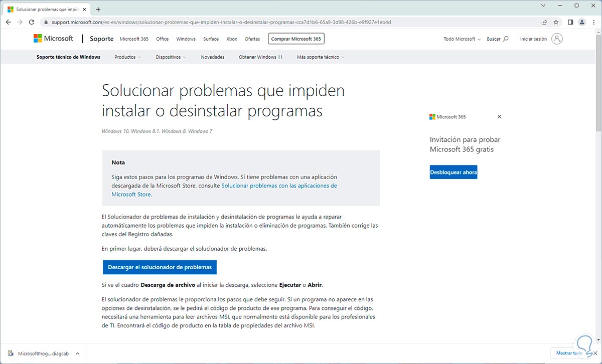The image size is (602, 364).
Task: Click 'Invitación para probar Microsoft 365 gratis' text
Action: (465, 144)
